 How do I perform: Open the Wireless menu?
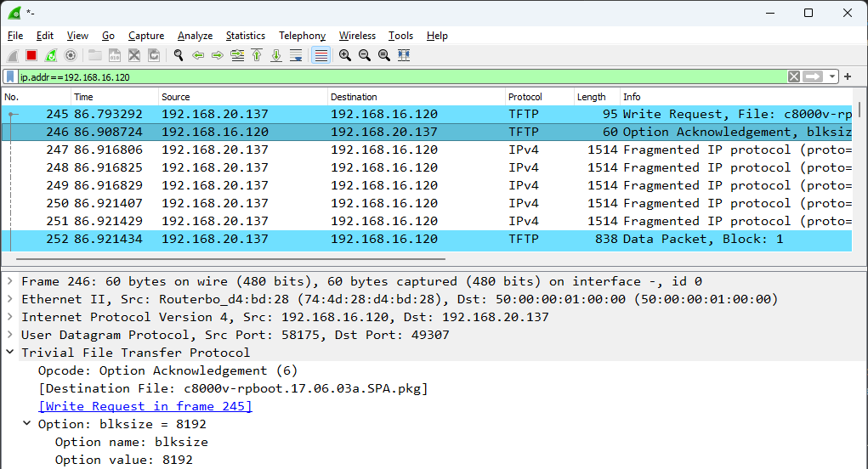pos(357,36)
